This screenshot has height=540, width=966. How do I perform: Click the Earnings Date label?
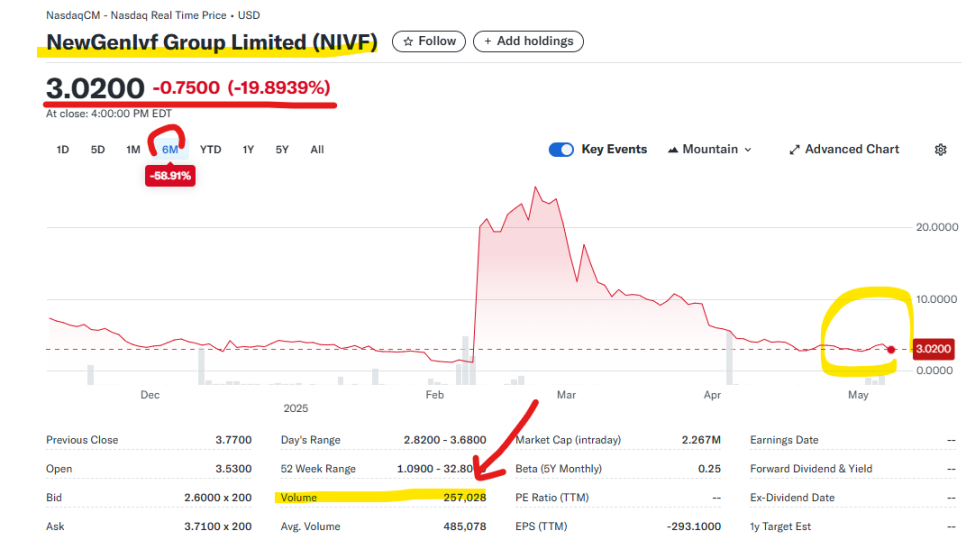[x=784, y=440]
